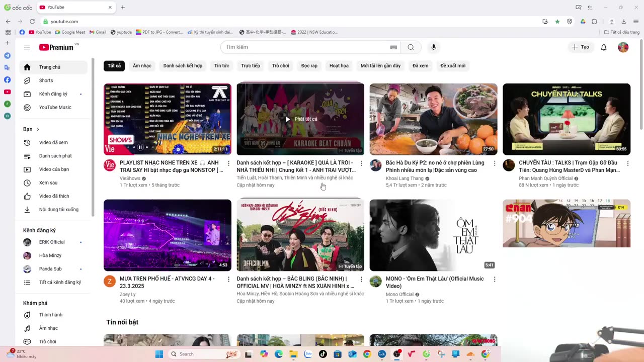Open the account avatar menu
Screen dimensions: 644x362
623,47
